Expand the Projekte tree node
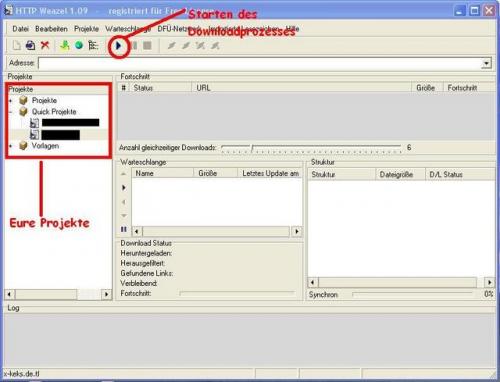 pyautogui.click(x=11, y=100)
